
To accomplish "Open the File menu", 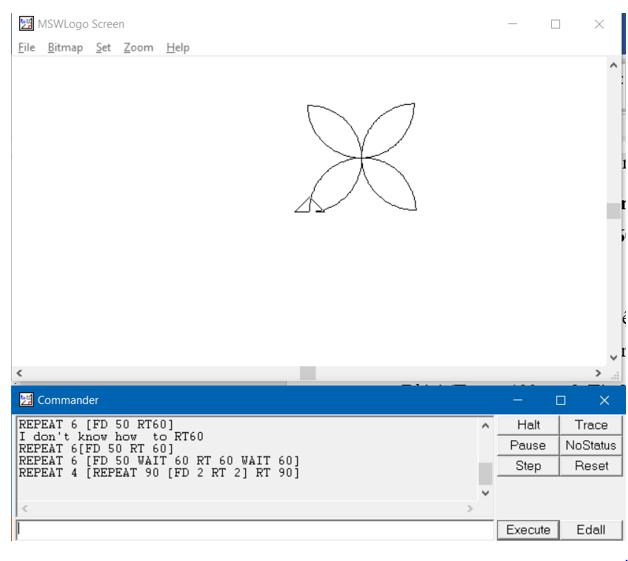I will pyautogui.click(x=26, y=47).
